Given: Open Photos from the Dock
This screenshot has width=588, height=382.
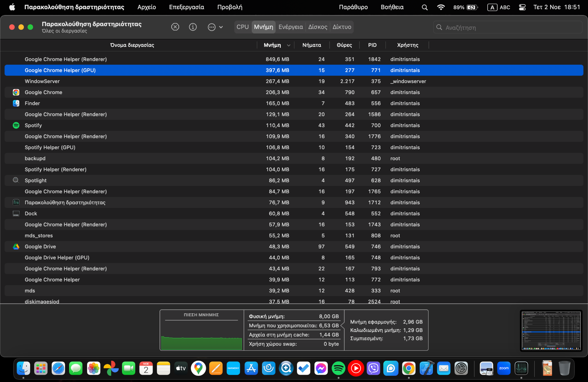Looking at the screenshot, I should click(94, 368).
